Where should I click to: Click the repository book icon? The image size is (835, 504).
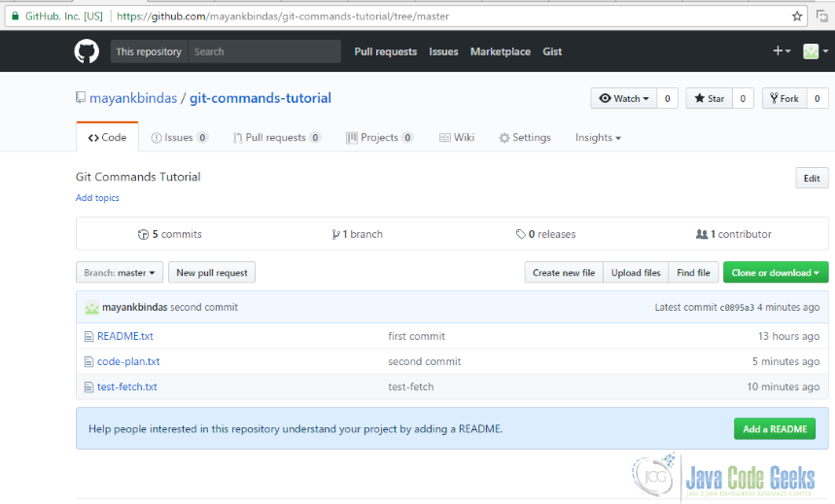click(x=81, y=97)
